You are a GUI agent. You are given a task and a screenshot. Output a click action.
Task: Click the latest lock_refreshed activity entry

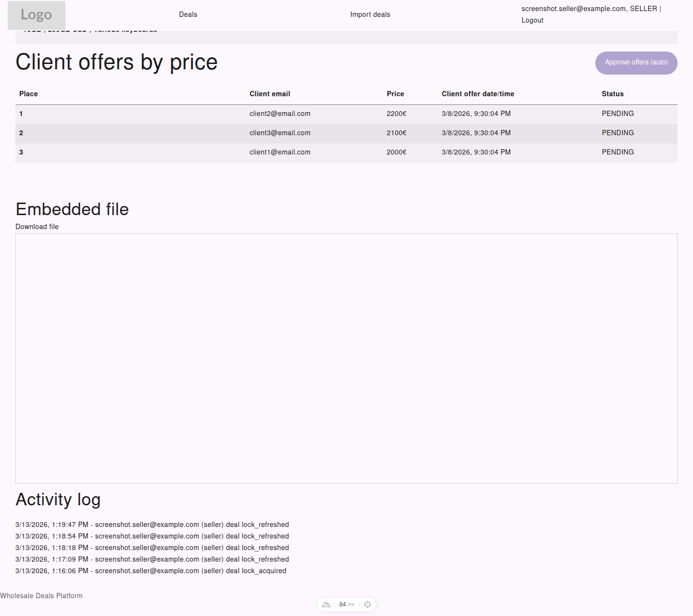coord(152,525)
